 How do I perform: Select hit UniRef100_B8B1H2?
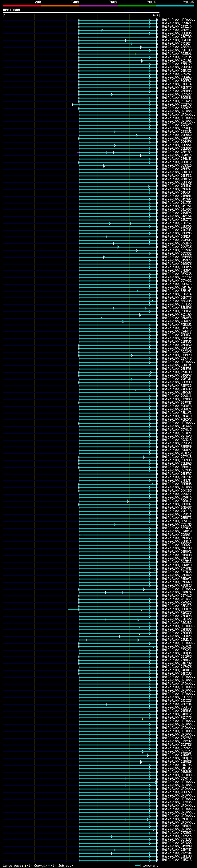177,291
